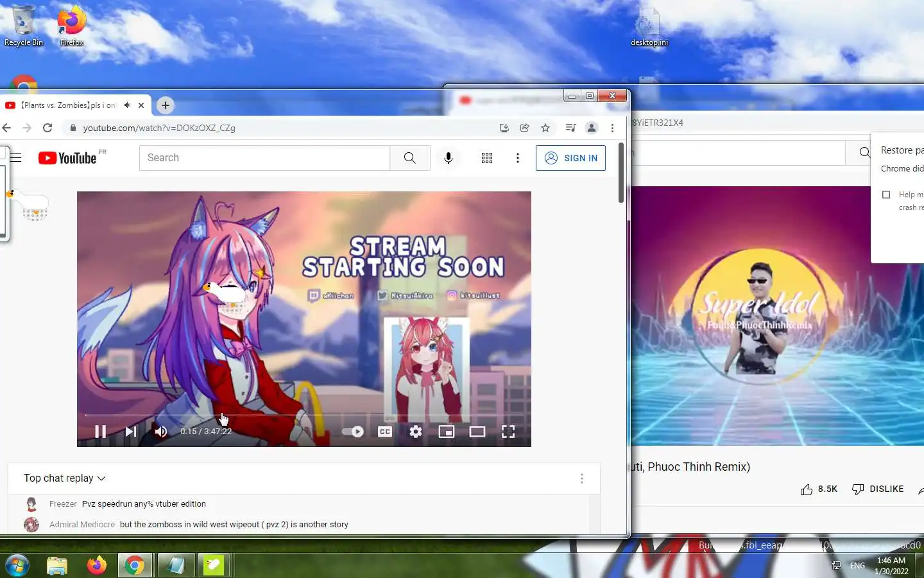Open YouTube apps grid
Image resolution: width=924 pixels, height=578 pixels.
tap(487, 158)
